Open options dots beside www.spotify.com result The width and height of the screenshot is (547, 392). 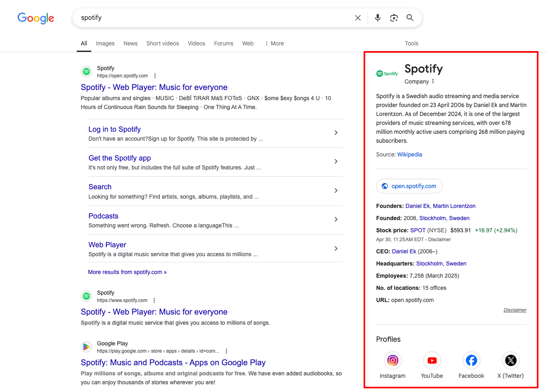(x=154, y=300)
